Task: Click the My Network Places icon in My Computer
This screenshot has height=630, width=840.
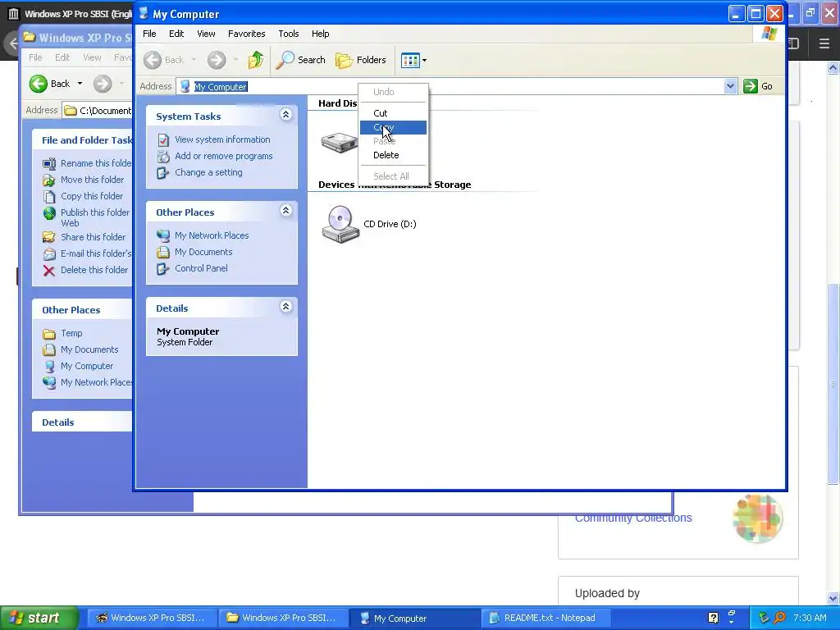Action: point(163,235)
